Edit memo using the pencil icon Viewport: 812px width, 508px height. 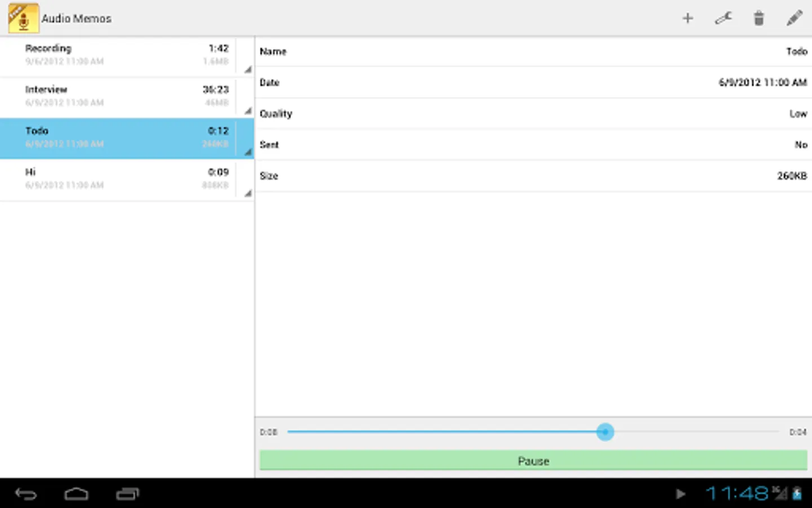(795, 18)
